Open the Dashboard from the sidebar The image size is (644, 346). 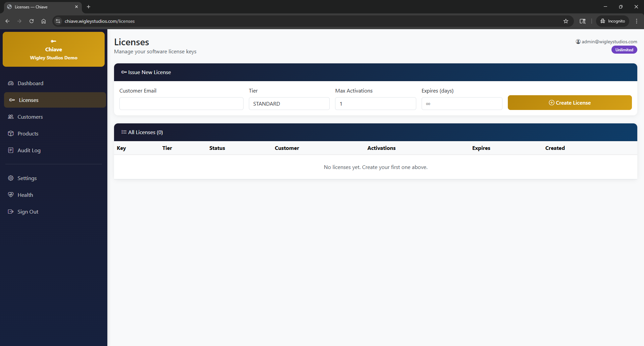(30, 83)
